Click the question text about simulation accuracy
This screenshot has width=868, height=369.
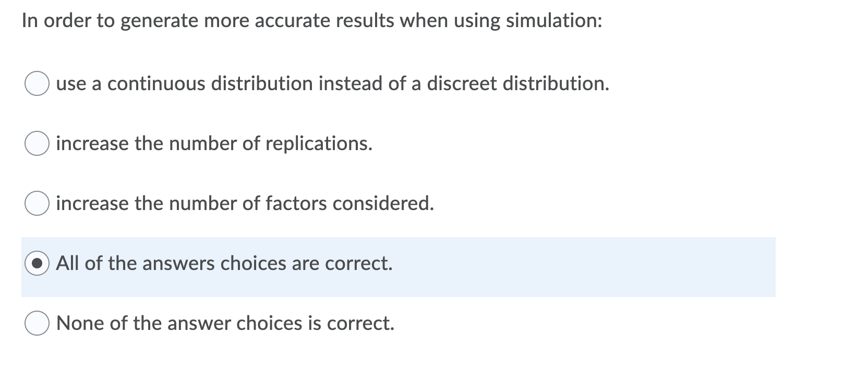313,21
